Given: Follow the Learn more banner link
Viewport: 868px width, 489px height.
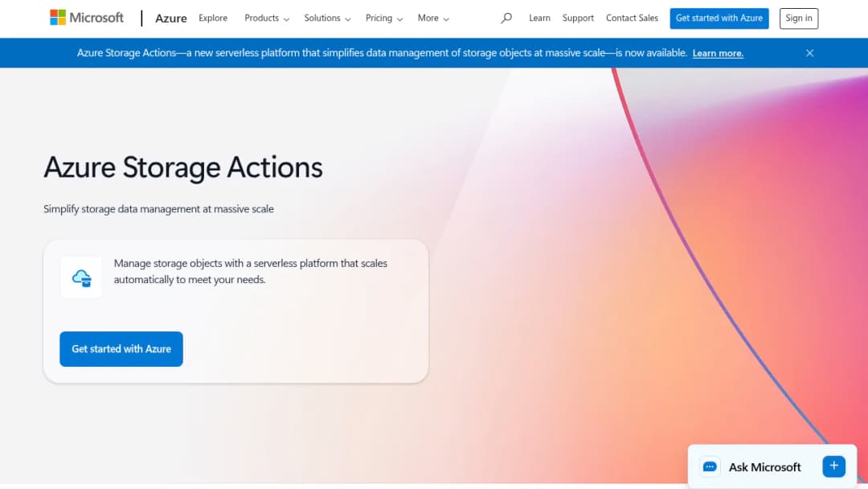Looking at the screenshot, I should (718, 53).
